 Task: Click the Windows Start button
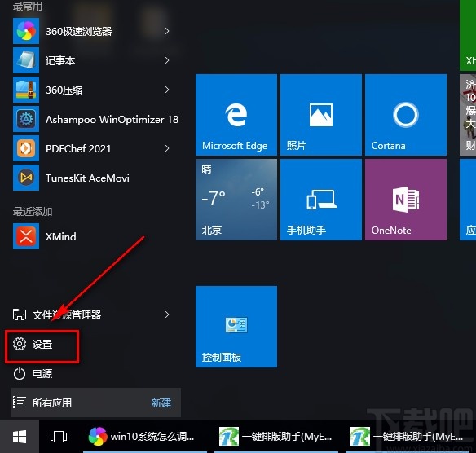[x=20, y=437]
